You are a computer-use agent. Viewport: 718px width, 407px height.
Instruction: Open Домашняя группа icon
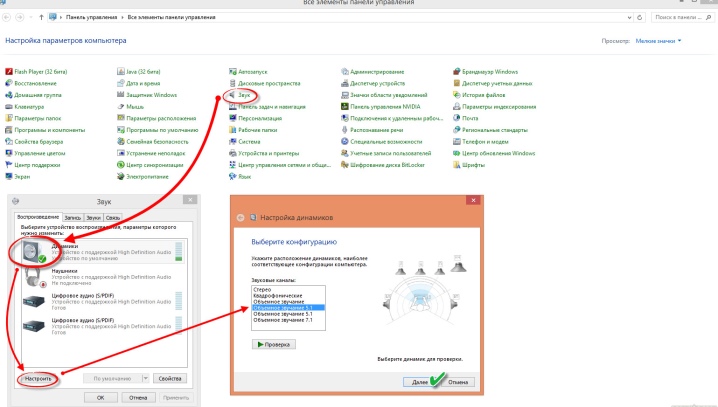coord(9,95)
